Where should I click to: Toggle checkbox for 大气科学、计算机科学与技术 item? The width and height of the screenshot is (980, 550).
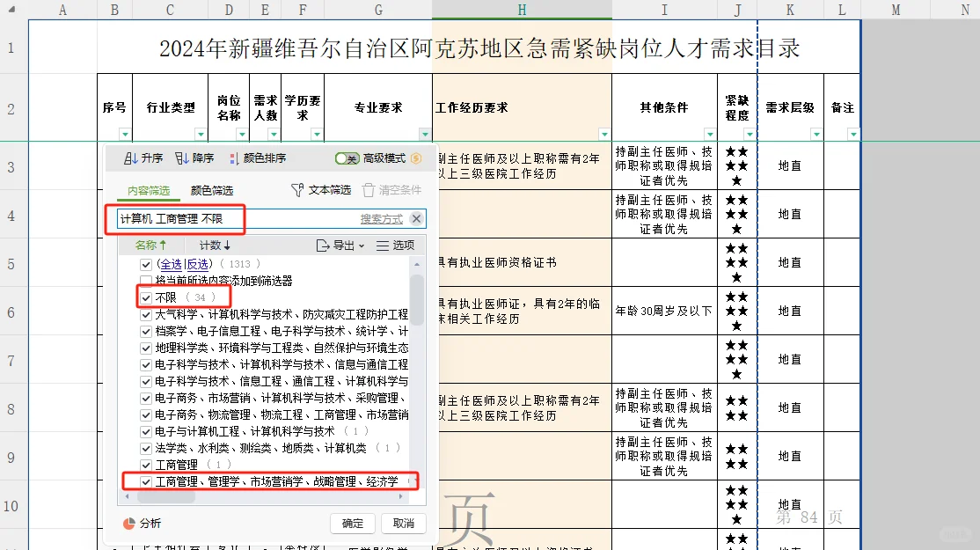click(x=146, y=314)
